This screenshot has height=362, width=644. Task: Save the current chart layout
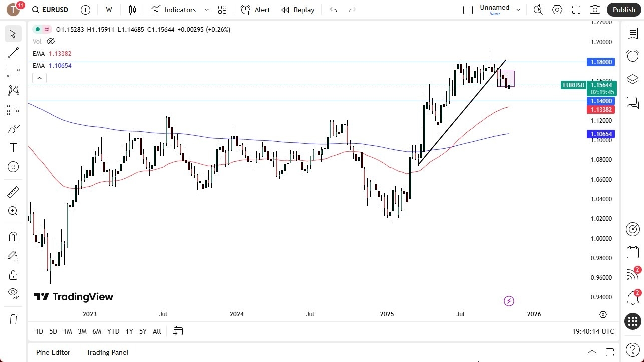click(494, 14)
